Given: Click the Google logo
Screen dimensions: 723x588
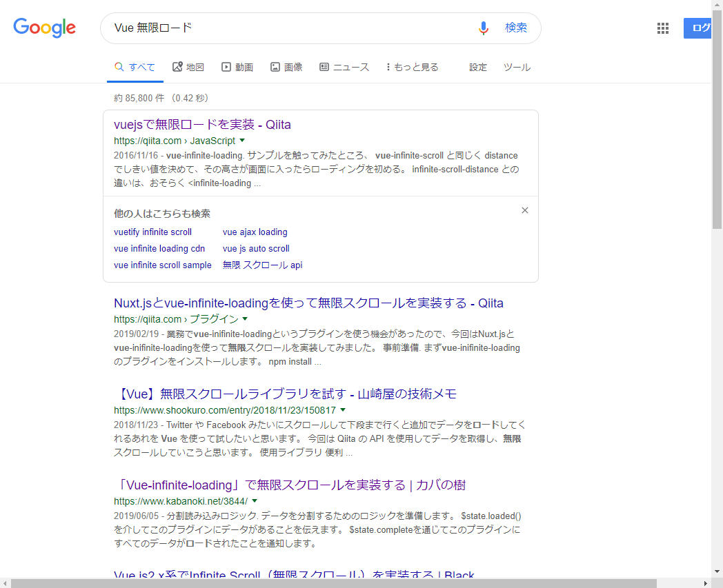Looking at the screenshot, I should tap(44, 28).
